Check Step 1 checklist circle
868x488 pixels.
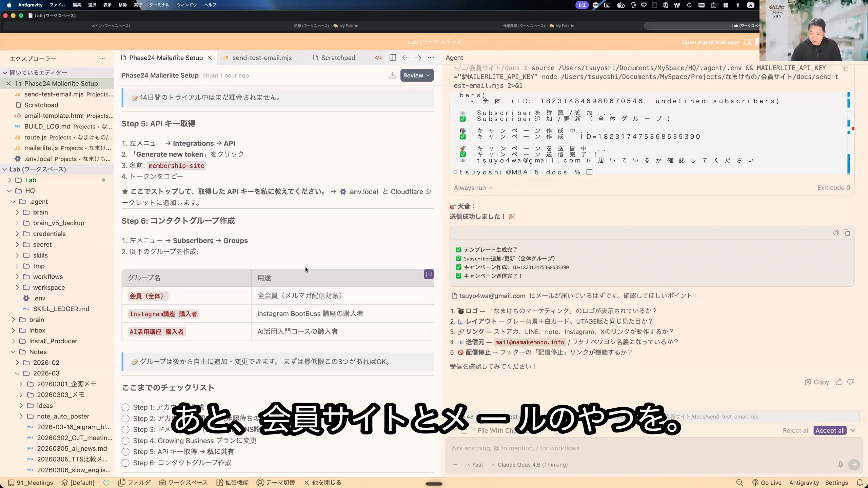[125, 407]
